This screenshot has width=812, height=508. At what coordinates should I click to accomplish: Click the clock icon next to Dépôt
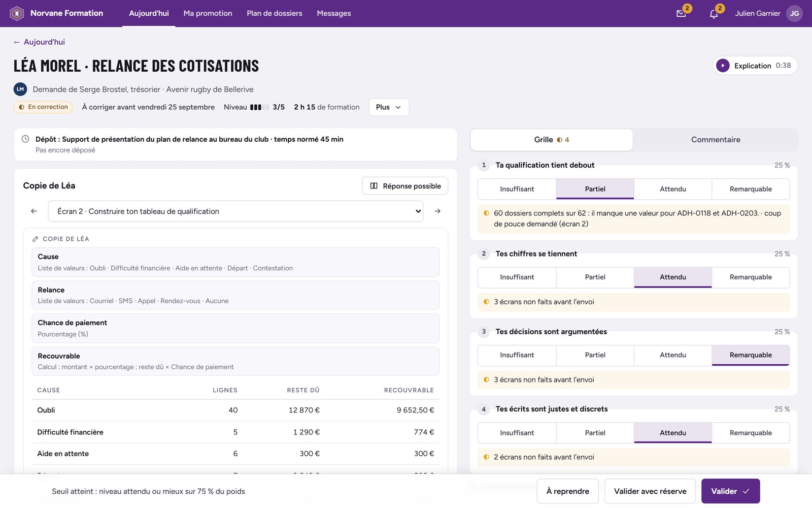coord(25,139)
